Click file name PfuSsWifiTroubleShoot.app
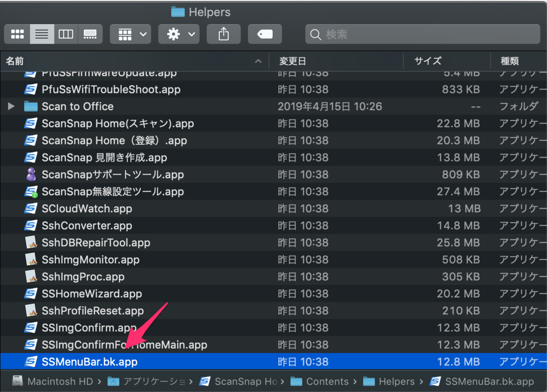 tap(111, 89)
